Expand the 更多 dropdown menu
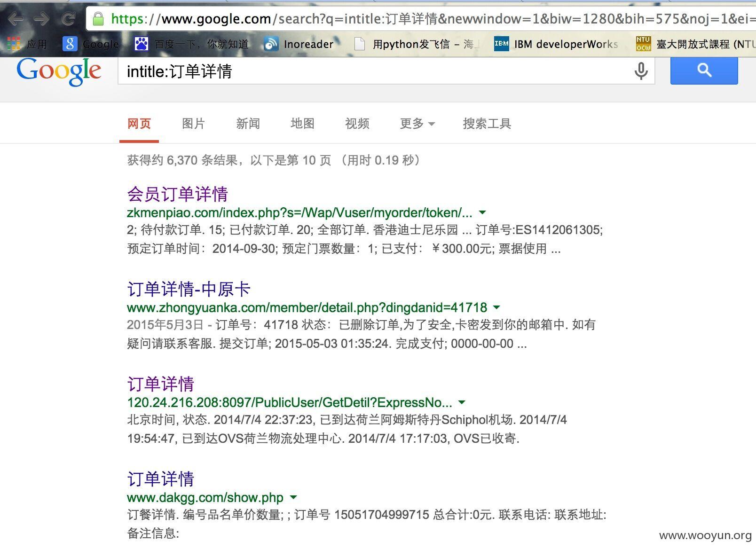This screenshot has height=549, width=756. click(x=417, y=124)
